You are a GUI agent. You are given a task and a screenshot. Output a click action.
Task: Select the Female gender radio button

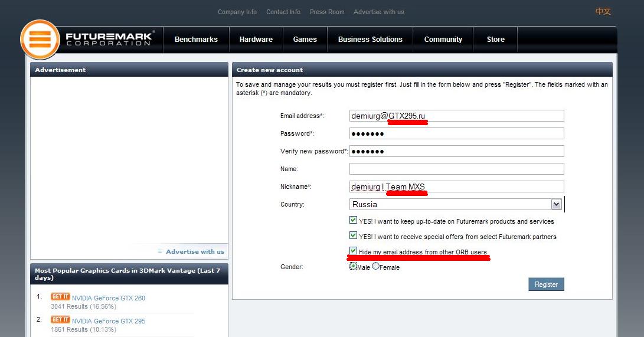coord(375,266)
